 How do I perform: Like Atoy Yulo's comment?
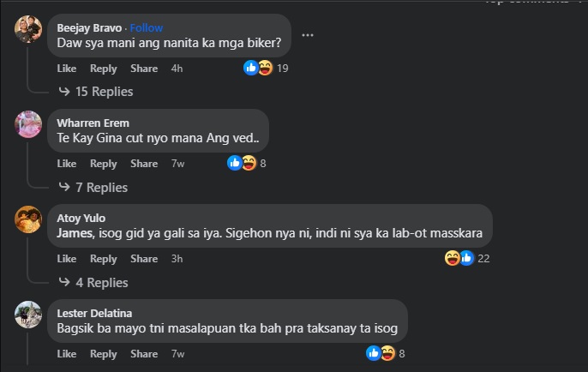(67, 259)
